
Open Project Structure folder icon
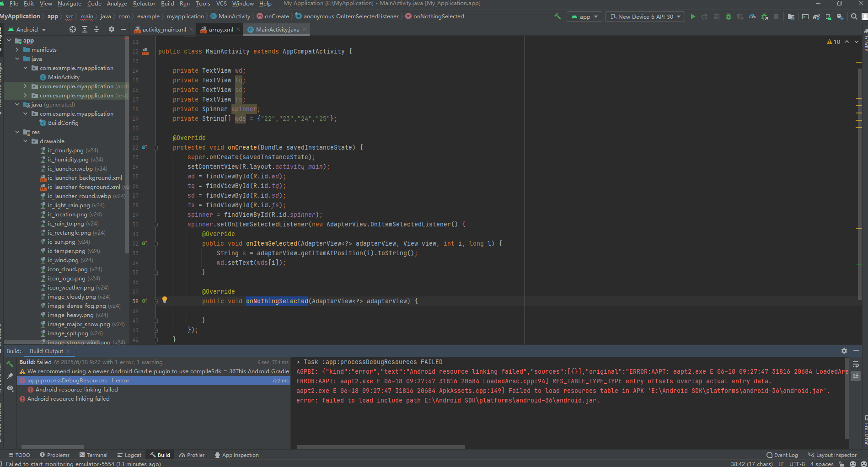click(791, 16)
